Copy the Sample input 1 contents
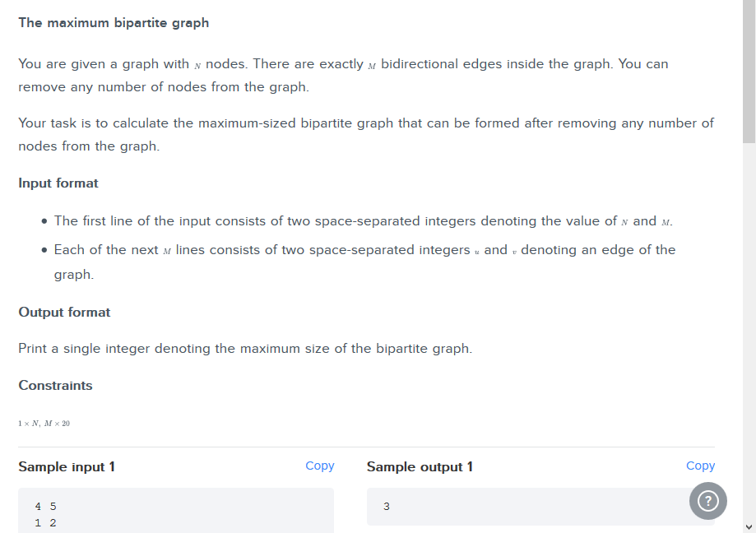This screenshot has width=756, height=533. pos(320,466)
